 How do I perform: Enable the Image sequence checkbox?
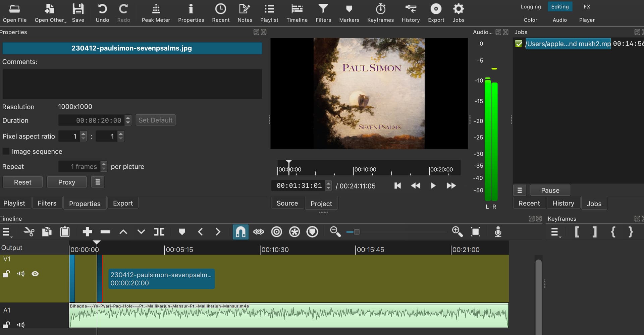6,151
